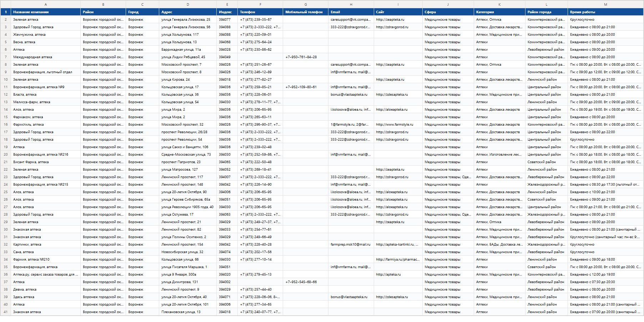The image size is (644, 322).
Task: Select postal index cell '394065'
Action: (227, 162)
